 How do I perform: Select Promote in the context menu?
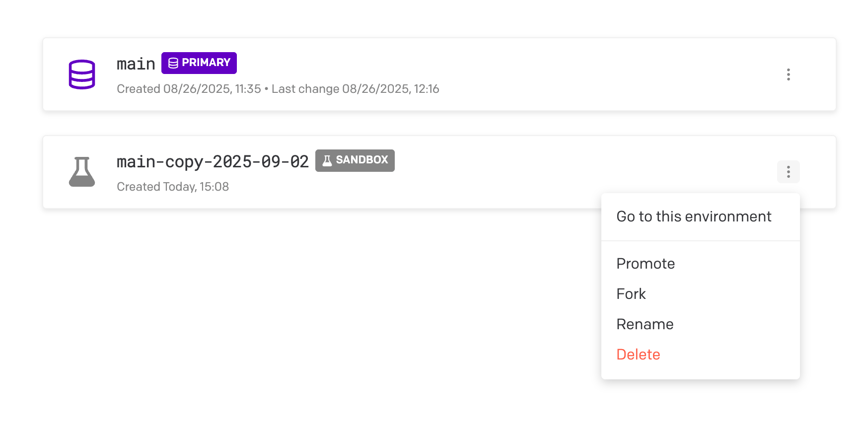coord(645,264)
